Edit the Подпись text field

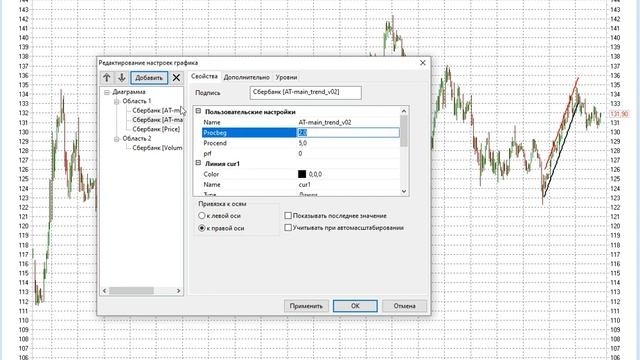click(x=305, y=93)
